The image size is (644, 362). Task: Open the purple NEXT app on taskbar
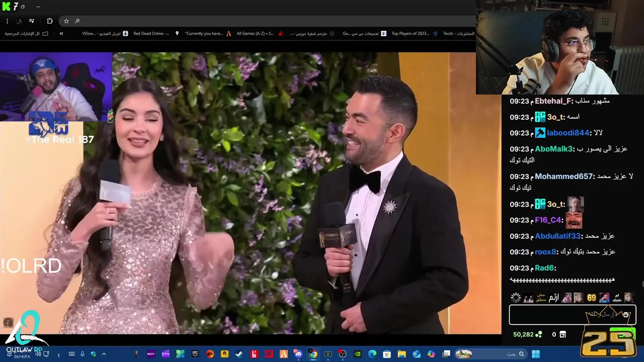[151, 354]
